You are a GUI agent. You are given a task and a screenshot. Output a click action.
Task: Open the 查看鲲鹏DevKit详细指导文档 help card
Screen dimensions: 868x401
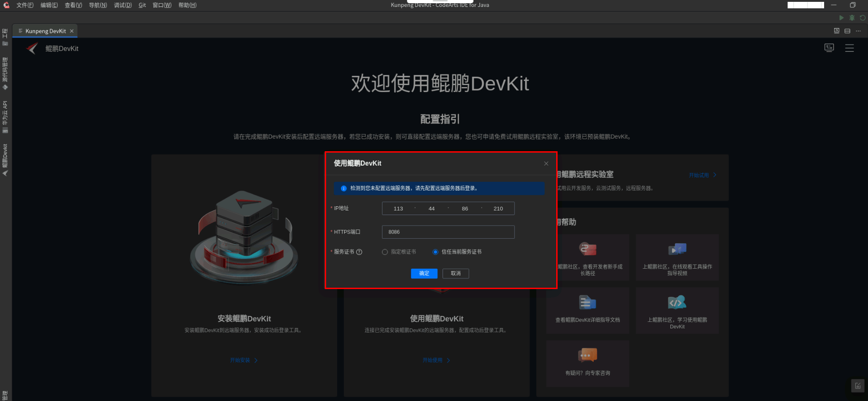[588, 310]
